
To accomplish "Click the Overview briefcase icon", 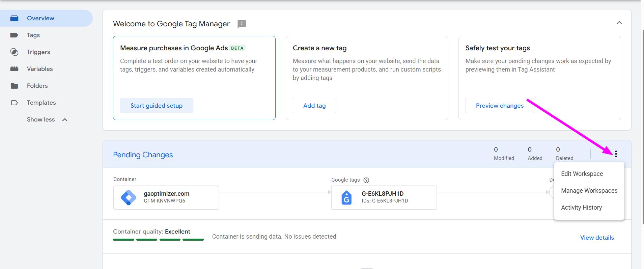I will 14,18.
